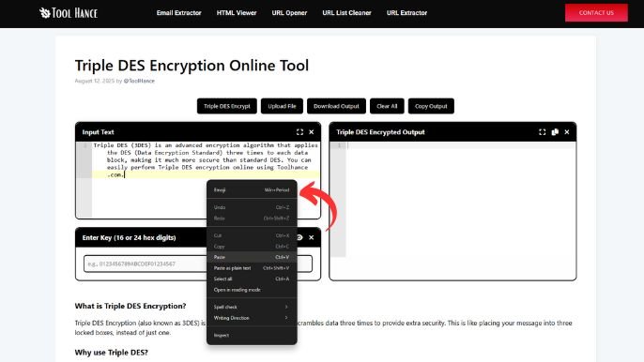644x362 pixels.
Task: Open the Contact Us button
Action: tap(596, 13)
